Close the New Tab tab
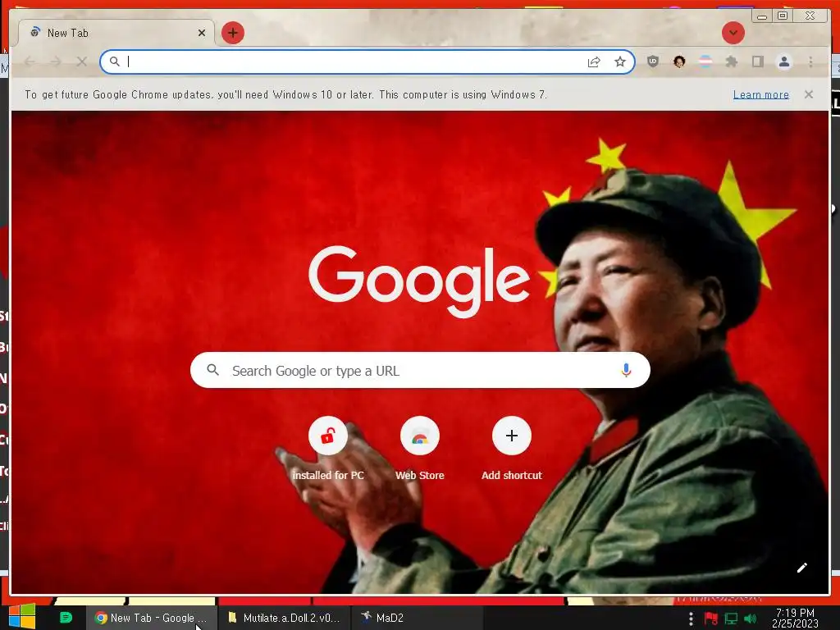 point(202,33)
